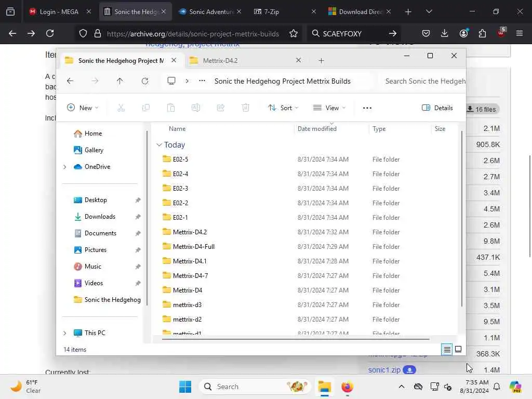This screenshot has width=532, height=399.
Task: Click the Explorer vertical scrollbar
Action: [461, 219]
